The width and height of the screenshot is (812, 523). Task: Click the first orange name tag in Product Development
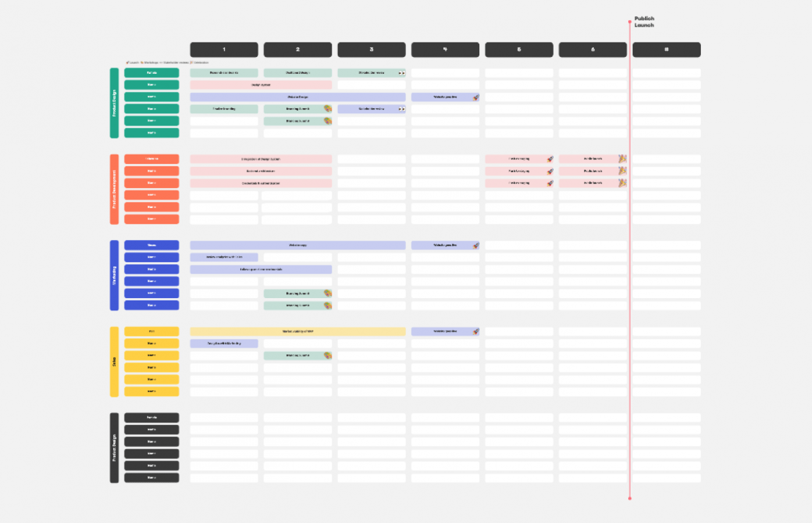tap(152, 159)
